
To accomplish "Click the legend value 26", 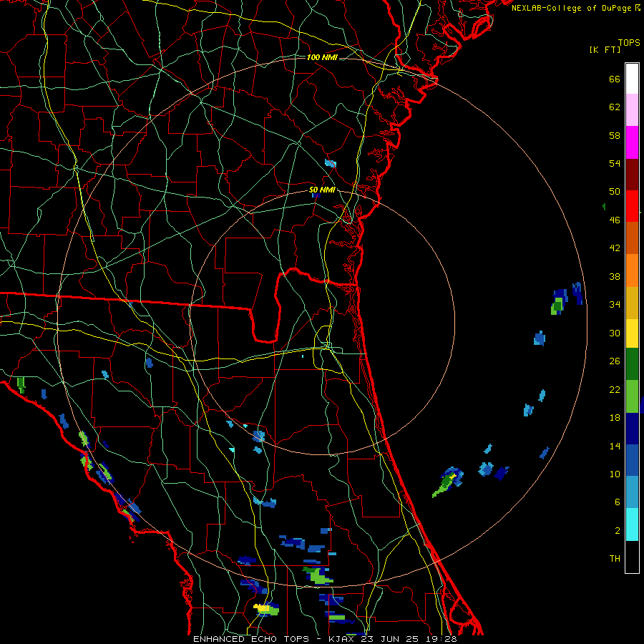I will click(x=615, y=361).
